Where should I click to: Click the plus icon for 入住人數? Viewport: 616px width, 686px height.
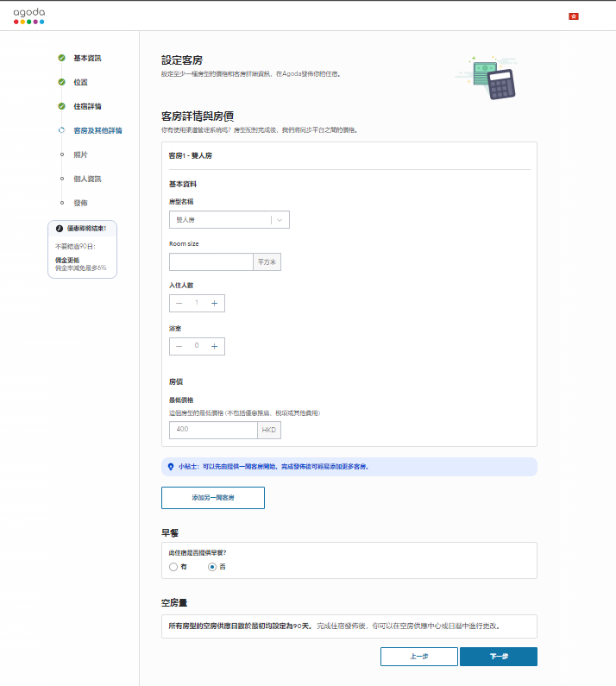(x=214, y=303)
